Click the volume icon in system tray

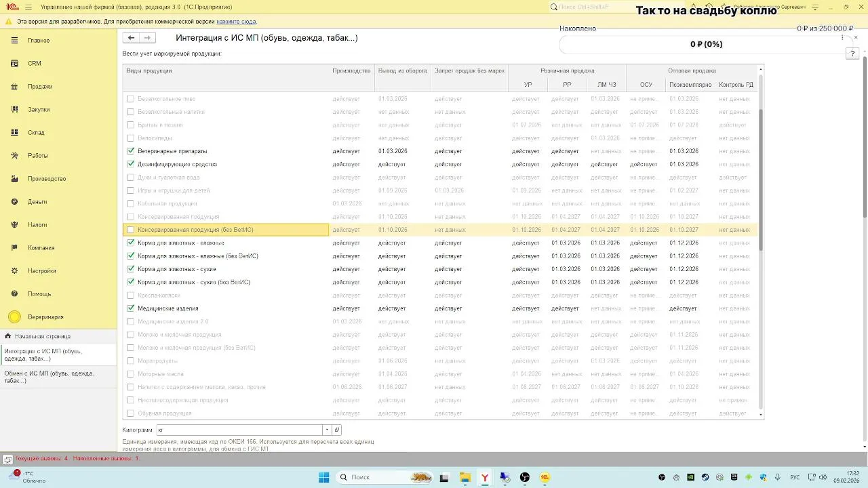(823, 477)
